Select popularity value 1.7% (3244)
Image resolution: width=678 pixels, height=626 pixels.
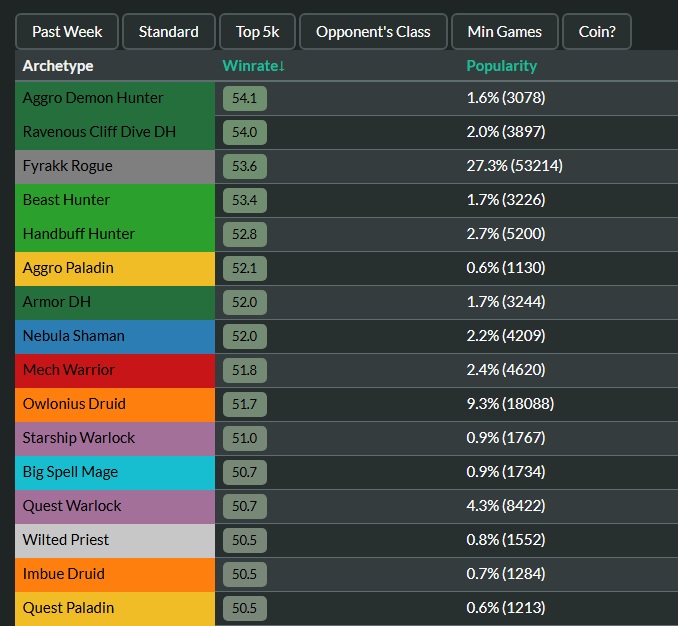click(x=506, y=303)
